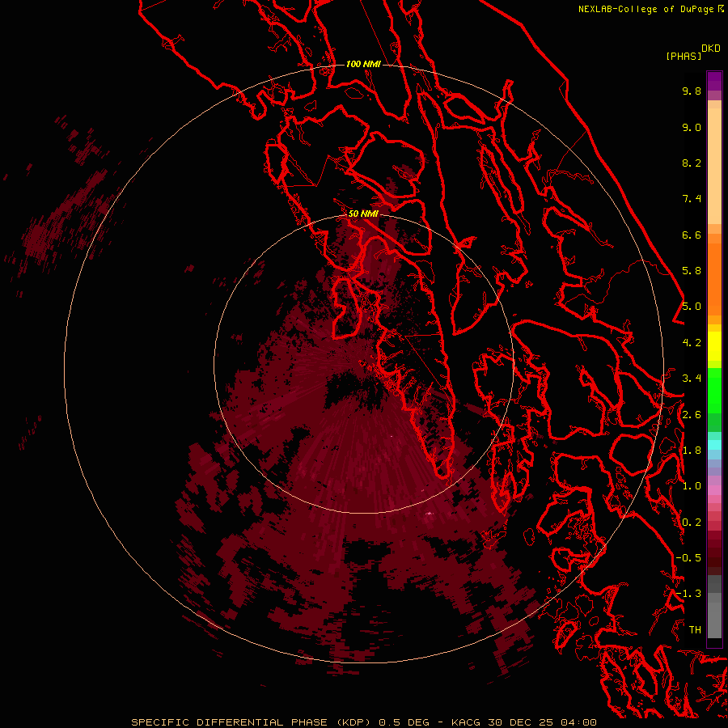
Task: Click the [PHAS] legend heading
Action: [684, 56]
